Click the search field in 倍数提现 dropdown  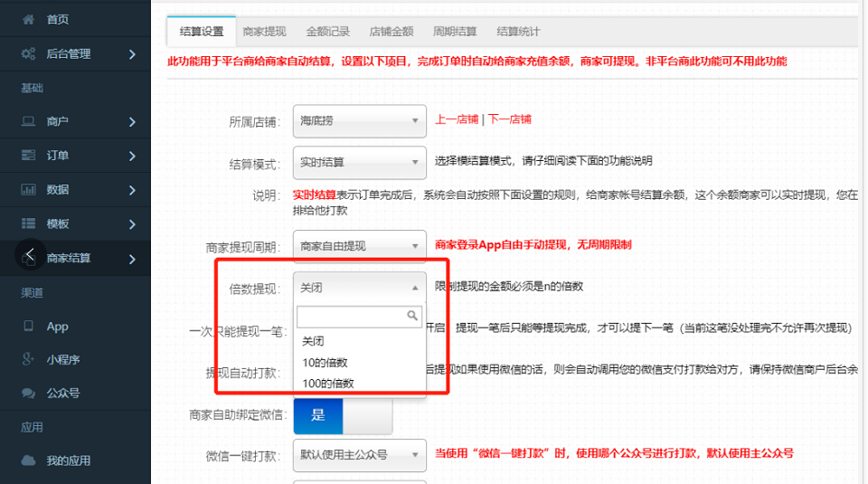point(353,316)
